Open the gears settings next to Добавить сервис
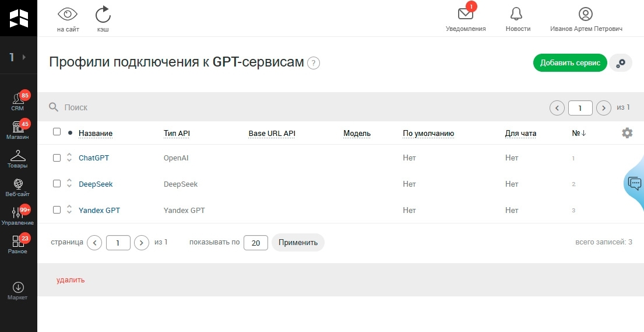 click(x=621, y=63)
